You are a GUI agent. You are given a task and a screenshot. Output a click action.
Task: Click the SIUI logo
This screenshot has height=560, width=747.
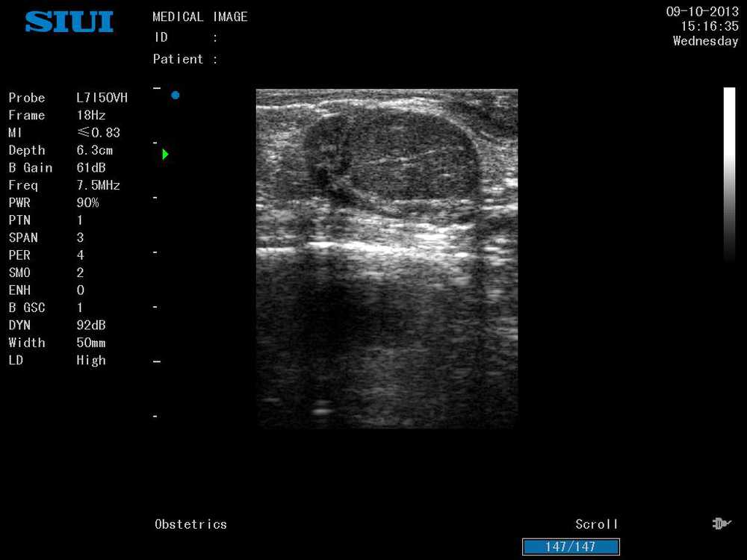click(69, 21)
